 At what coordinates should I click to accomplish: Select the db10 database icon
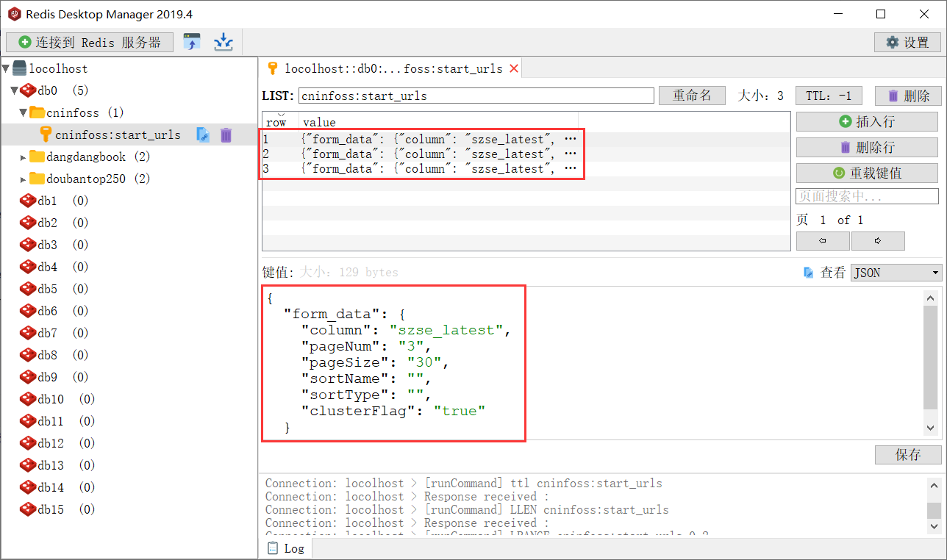[x=28, y=399]
